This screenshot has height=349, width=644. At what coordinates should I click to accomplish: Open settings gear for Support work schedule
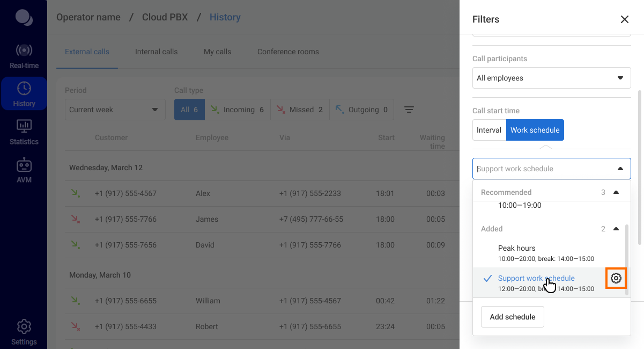click(x=616, y=278)
